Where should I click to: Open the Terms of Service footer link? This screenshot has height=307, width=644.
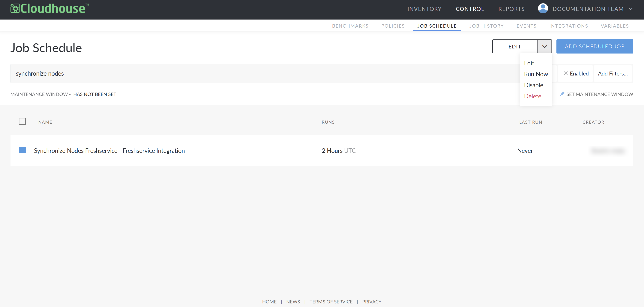coord(331,302)
